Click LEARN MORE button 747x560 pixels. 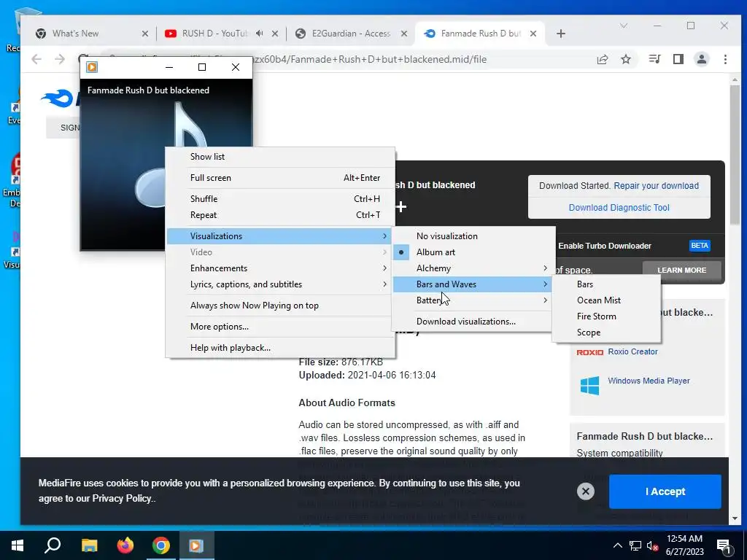(x=682, y=270)
